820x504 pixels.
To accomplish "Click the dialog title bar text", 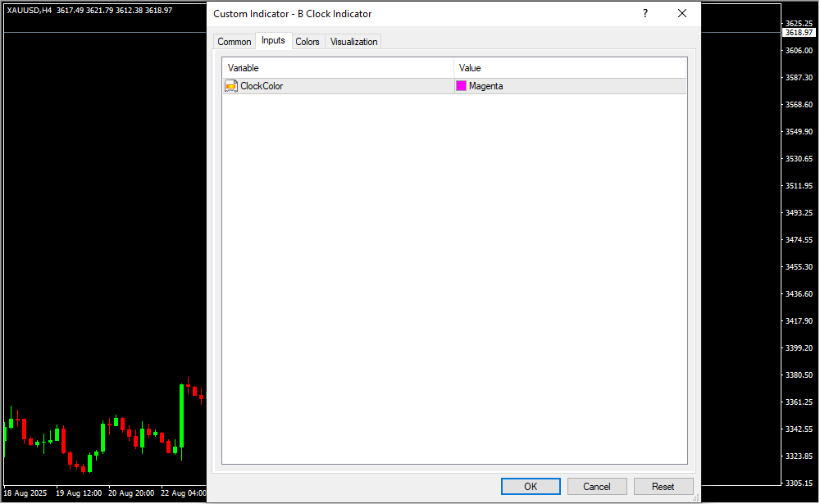I will [x=292, y=14].
